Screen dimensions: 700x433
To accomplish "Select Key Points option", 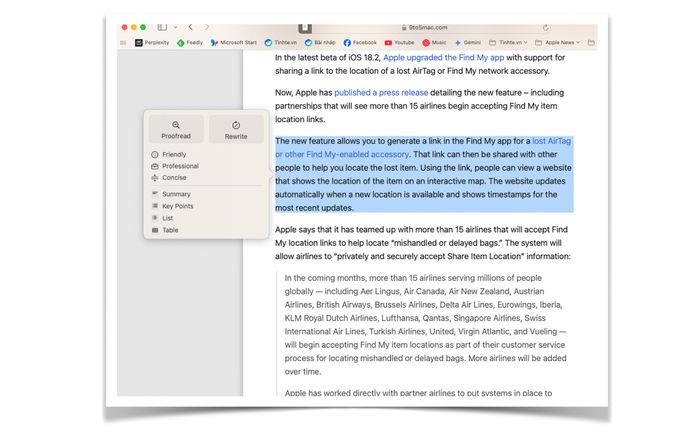I will coord(178,206).
